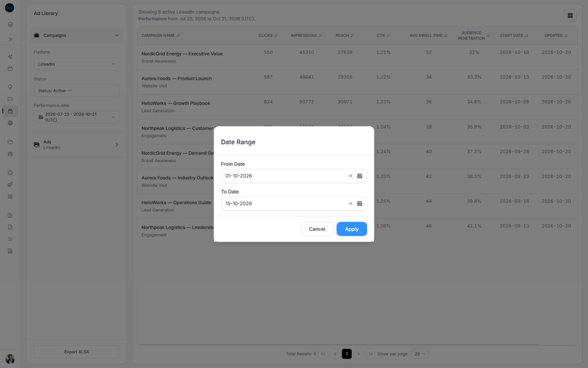Cancel the Date Range dialog

pyautogui.click(x=317, y=229)
